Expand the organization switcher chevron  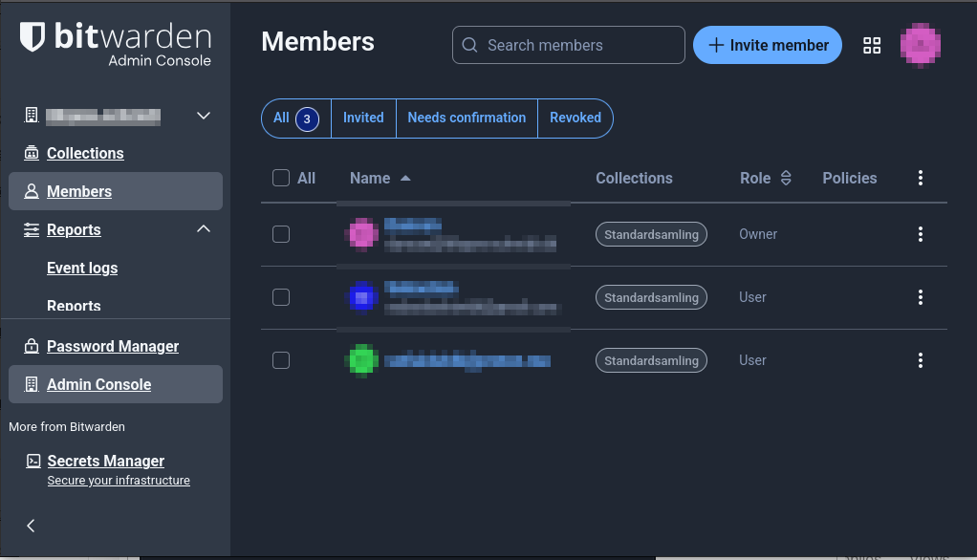[204, 116]
